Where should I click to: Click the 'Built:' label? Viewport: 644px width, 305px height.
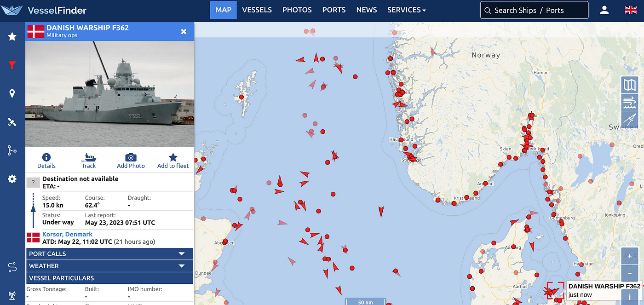click(92, 289)
